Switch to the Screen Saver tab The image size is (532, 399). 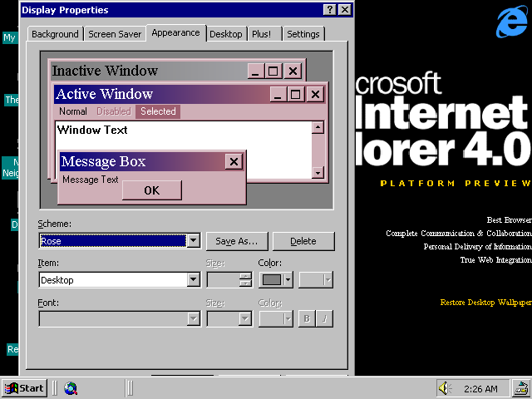click(115, 34)
